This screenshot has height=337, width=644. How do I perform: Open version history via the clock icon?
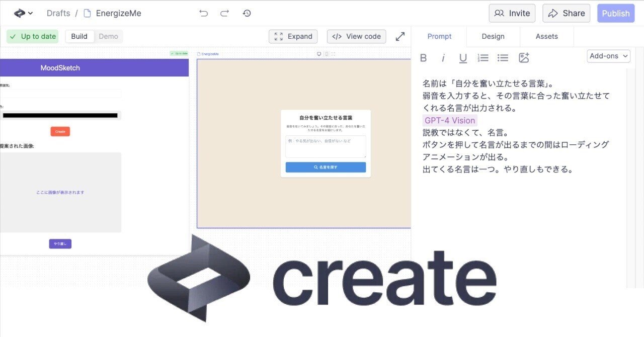247,13
